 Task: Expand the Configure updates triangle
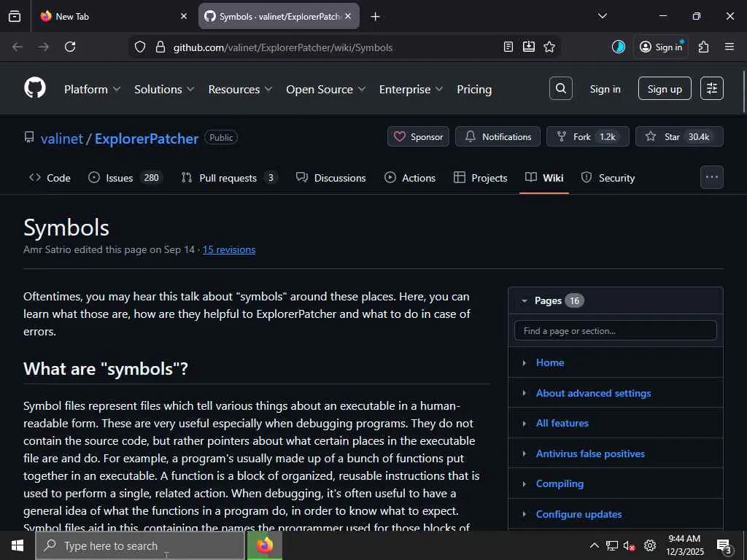click(524, 514)
